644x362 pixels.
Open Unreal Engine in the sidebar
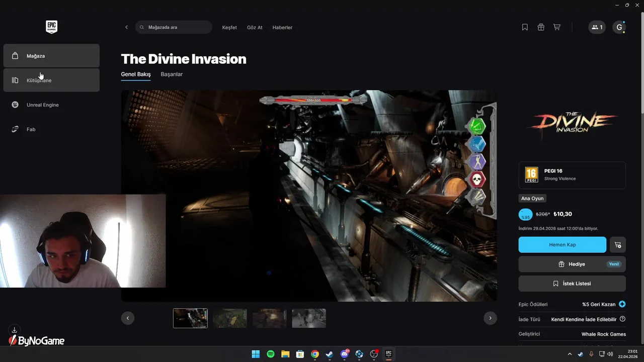pos(51,105)
